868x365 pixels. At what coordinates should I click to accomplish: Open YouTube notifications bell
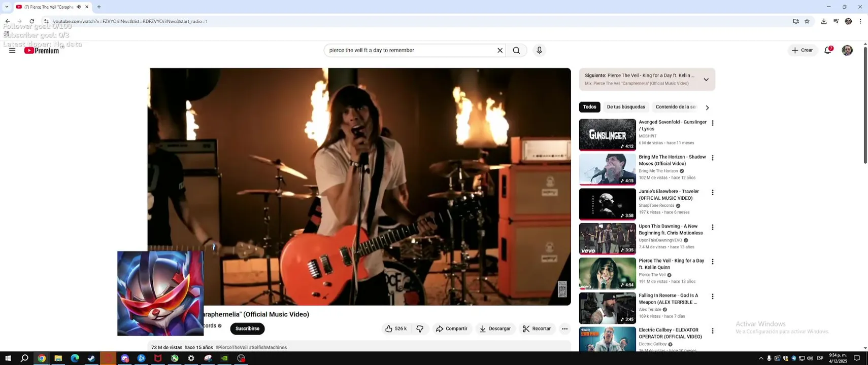828,50
